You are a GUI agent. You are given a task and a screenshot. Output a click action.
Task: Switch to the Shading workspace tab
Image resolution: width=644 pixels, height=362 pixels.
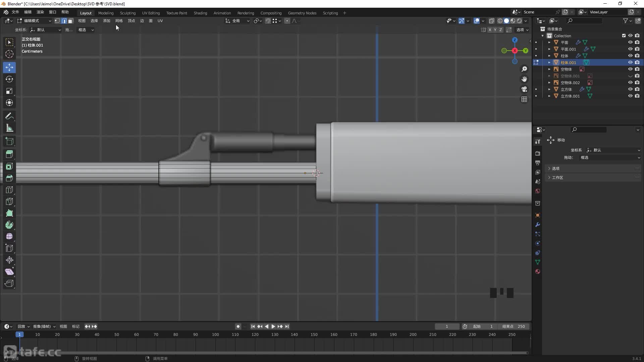pyautogui.click(x=200, y=13)
